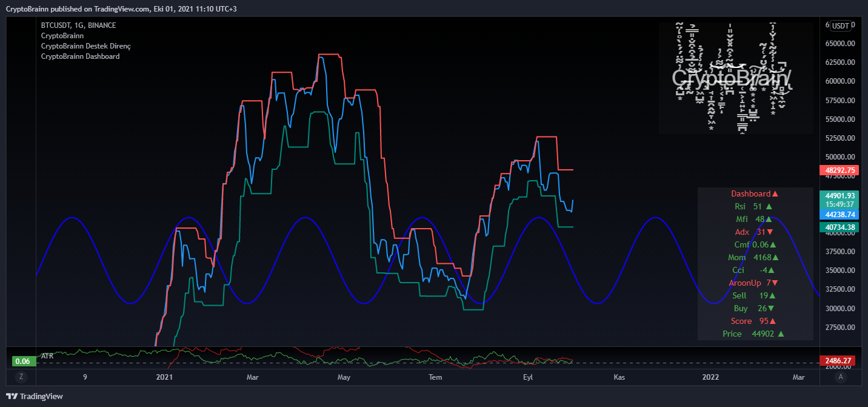Click the Dashboard header row
Image resolution: width=868 pixels, height=407 pixels.
755,194
